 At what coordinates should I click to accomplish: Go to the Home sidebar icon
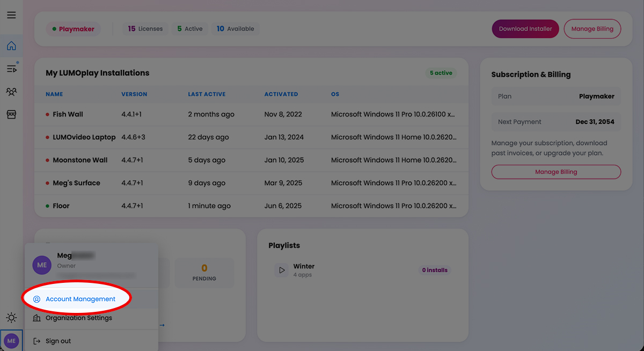11,46
